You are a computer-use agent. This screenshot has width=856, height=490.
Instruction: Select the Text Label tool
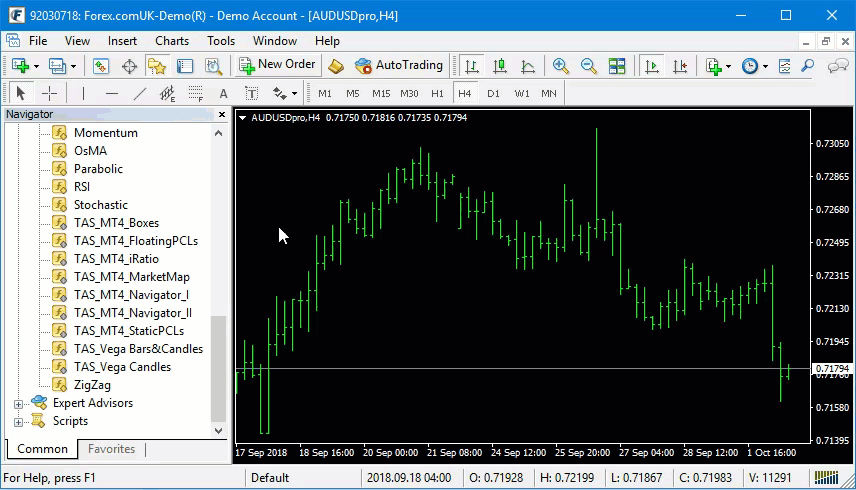tap(251, 93)
